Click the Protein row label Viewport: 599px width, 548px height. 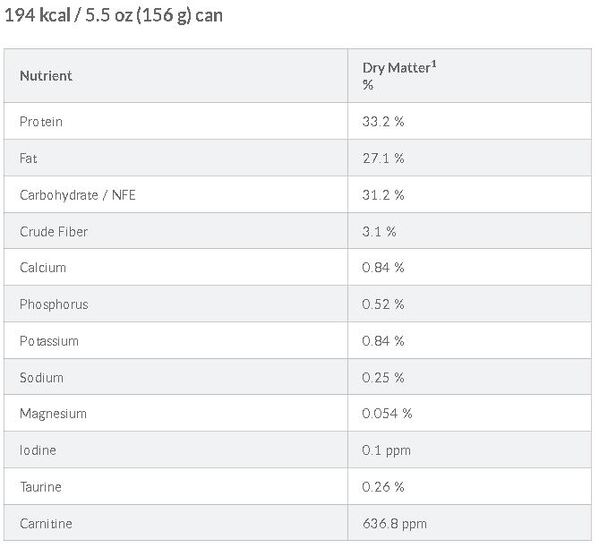[41, 122]
